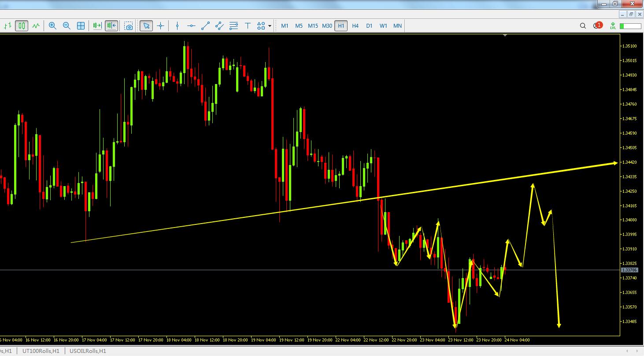
Task: Open the USOILRolls,H1 chart tab
Action: pyautogui.click(x=88, y=351)
